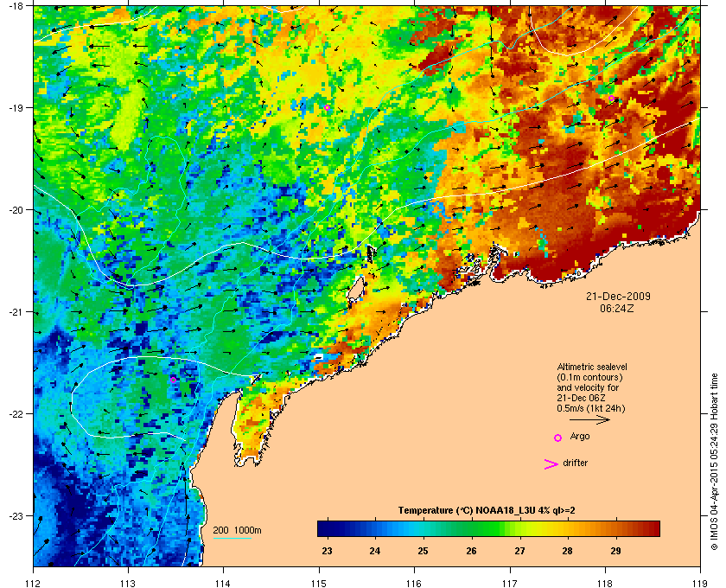The width and height of the screenshot is (726, 588).
Task: Click the vertical IMOS copyright timestamp text
Action: point(714,463)
